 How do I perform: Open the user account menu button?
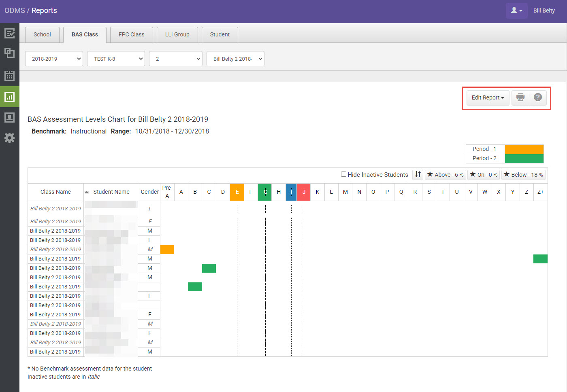(516, 11)
